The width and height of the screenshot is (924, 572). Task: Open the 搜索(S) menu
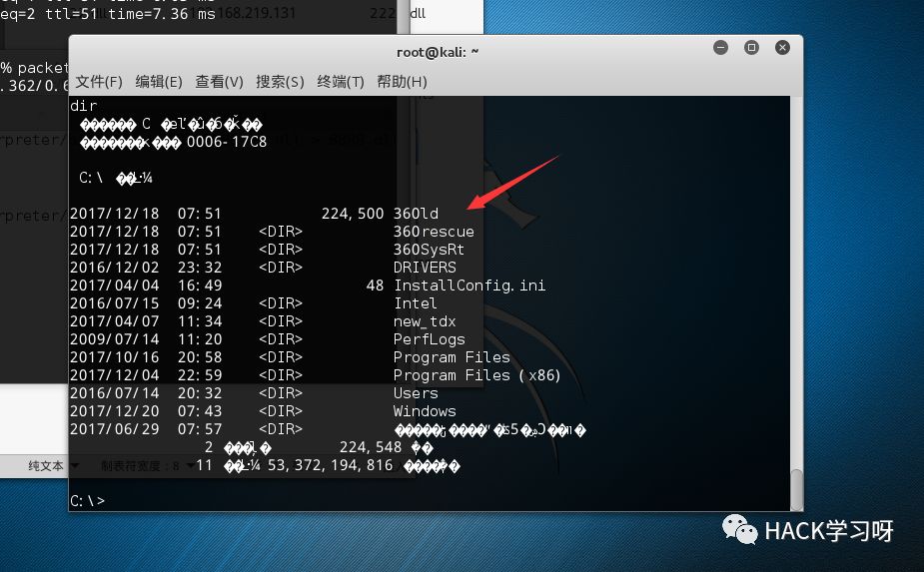(280, 81)
